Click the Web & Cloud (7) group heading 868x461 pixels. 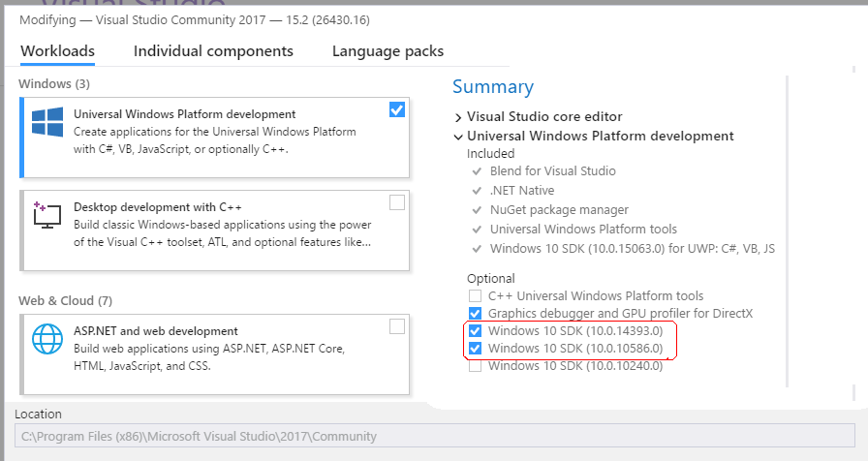(x=65, y=300)
